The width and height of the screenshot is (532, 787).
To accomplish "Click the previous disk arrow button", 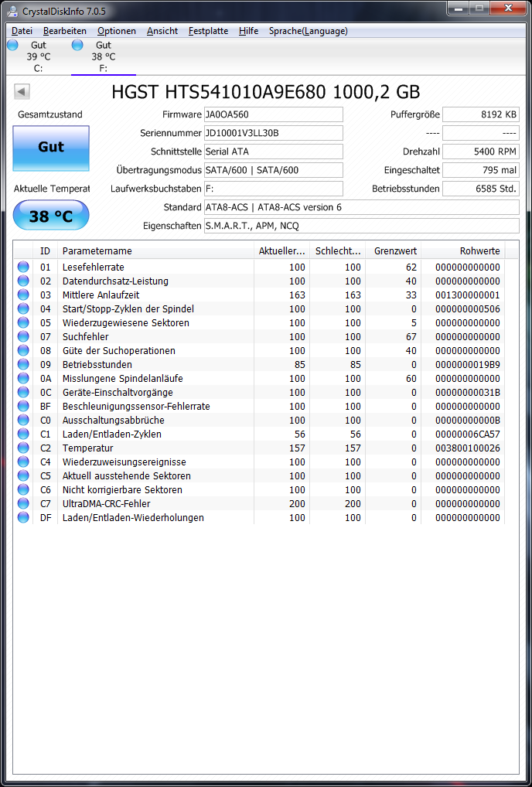I will (22, 92).
